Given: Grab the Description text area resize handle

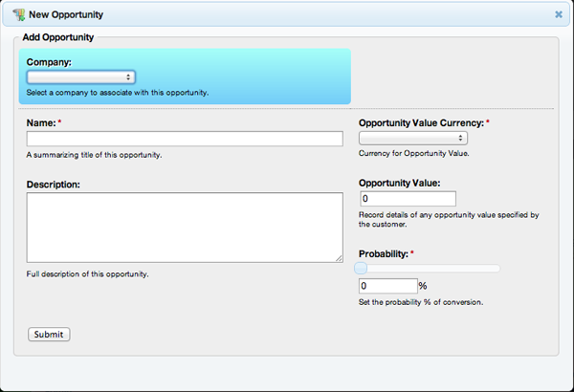Looking at the screenshot, I should point(339,258).
